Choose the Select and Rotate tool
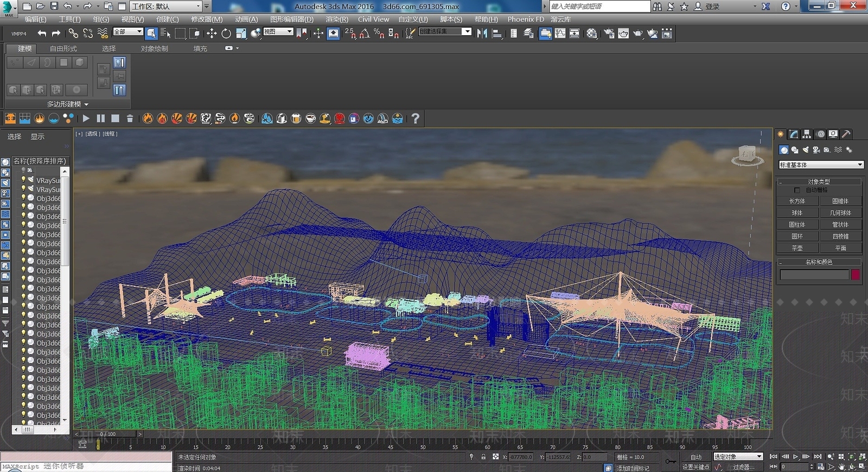Screen dimensions: 868x472 (x=226, y=34)
